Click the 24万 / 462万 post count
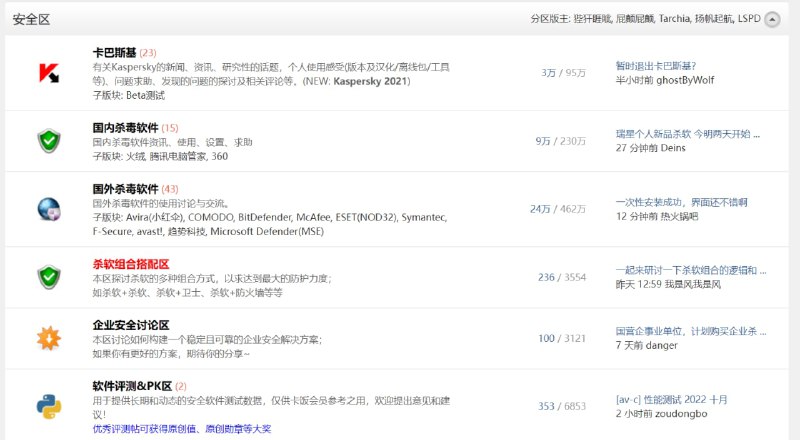Viewport: 800px width, 440px height. [558, 209]
